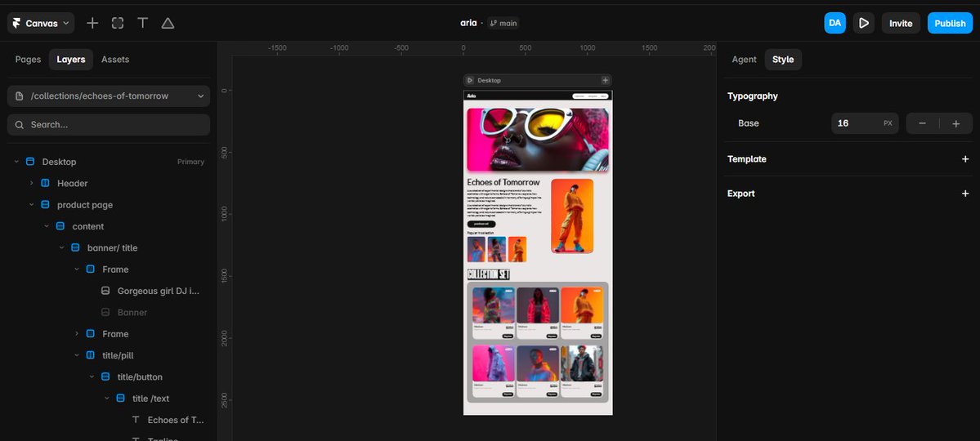
Task: Click the layers Search field
Action: coord(109,125)
